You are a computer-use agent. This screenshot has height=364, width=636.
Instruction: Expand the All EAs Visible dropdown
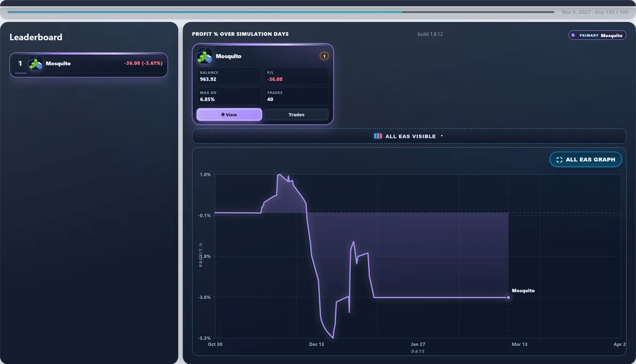409,136
